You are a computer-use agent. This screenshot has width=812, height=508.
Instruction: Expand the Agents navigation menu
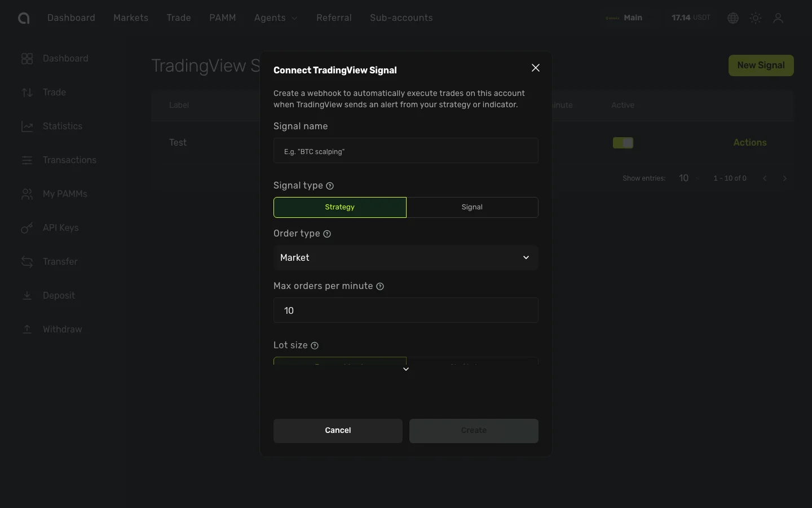pyautogui.click(x=275, y=17)
